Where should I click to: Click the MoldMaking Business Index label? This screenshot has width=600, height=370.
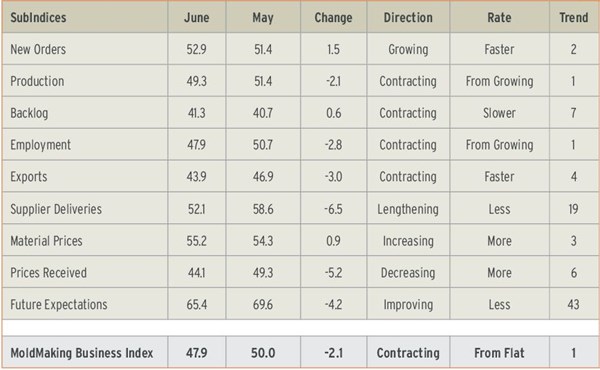[82, 352]
